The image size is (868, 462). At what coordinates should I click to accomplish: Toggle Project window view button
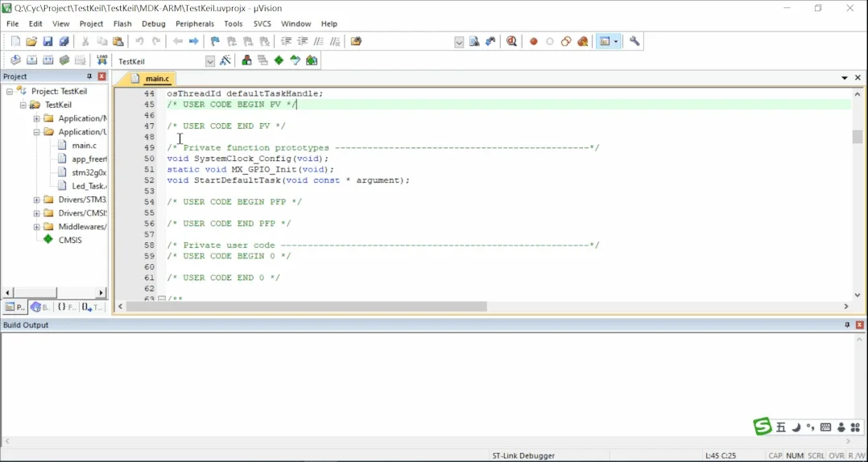[x=605, y=42]
